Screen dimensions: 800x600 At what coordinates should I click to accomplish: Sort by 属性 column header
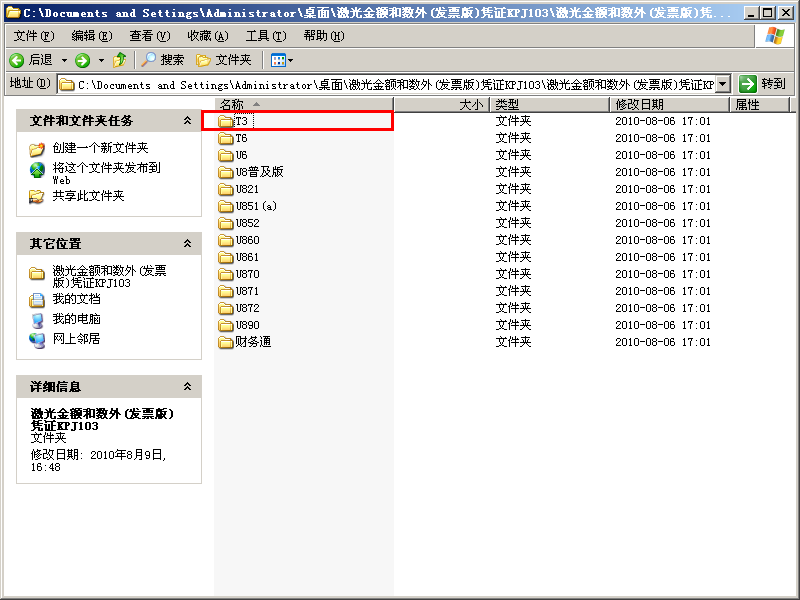point(760,105)
